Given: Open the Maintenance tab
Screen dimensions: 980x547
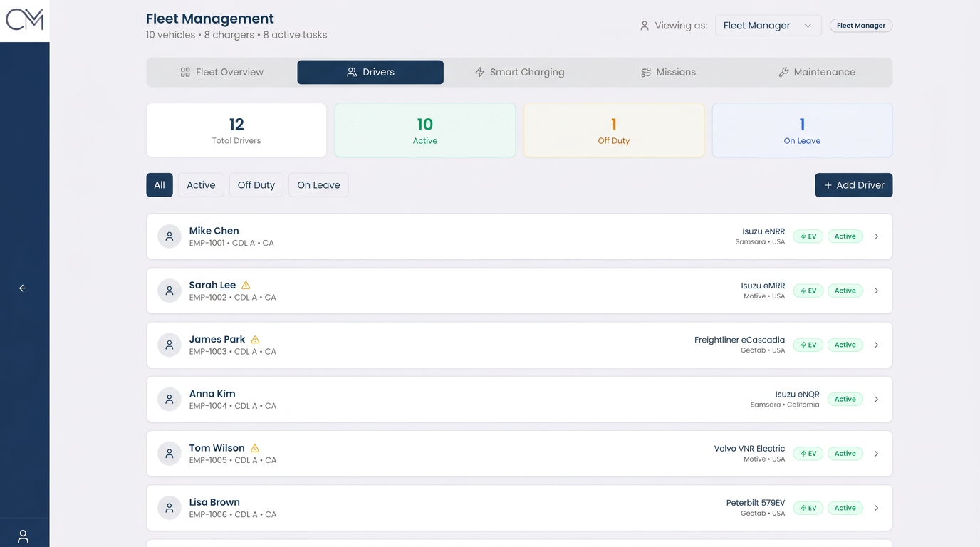Looking at the screenshot, I should (816, 72).
